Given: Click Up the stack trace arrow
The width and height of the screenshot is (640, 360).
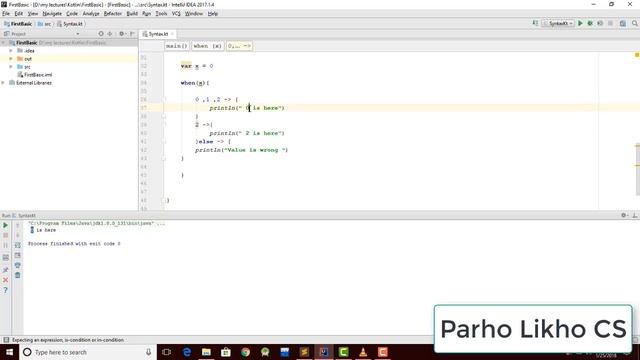Looking at the screenshot, I should click(x=18, y=225).
